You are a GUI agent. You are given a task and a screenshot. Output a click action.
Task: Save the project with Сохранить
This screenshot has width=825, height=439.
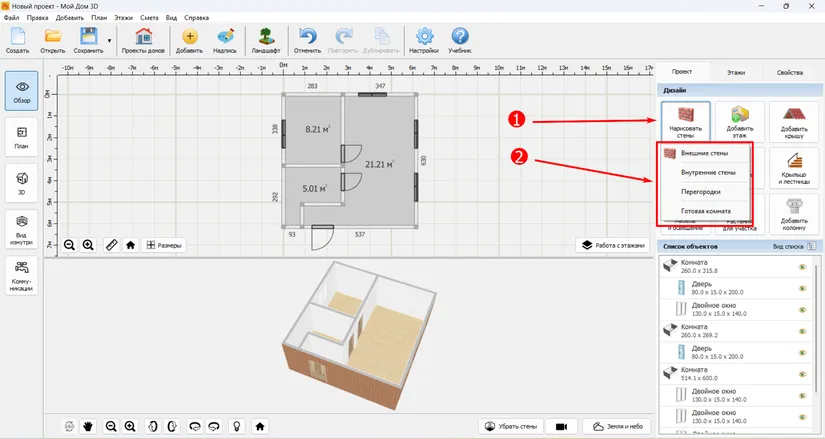(x=88, y=40)
